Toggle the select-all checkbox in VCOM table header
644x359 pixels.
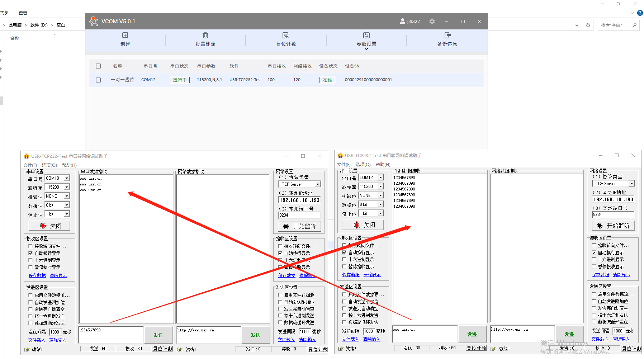98,66
